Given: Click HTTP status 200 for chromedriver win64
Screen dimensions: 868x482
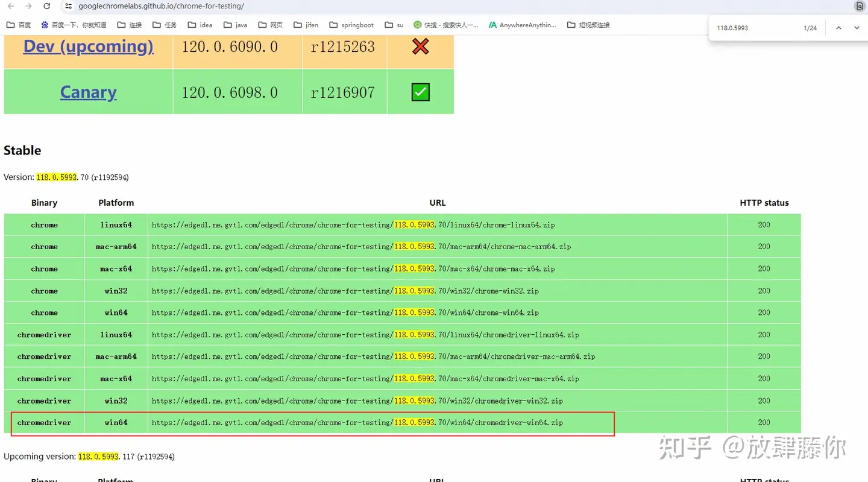Looking at the screenshot, I should [764, 423].
